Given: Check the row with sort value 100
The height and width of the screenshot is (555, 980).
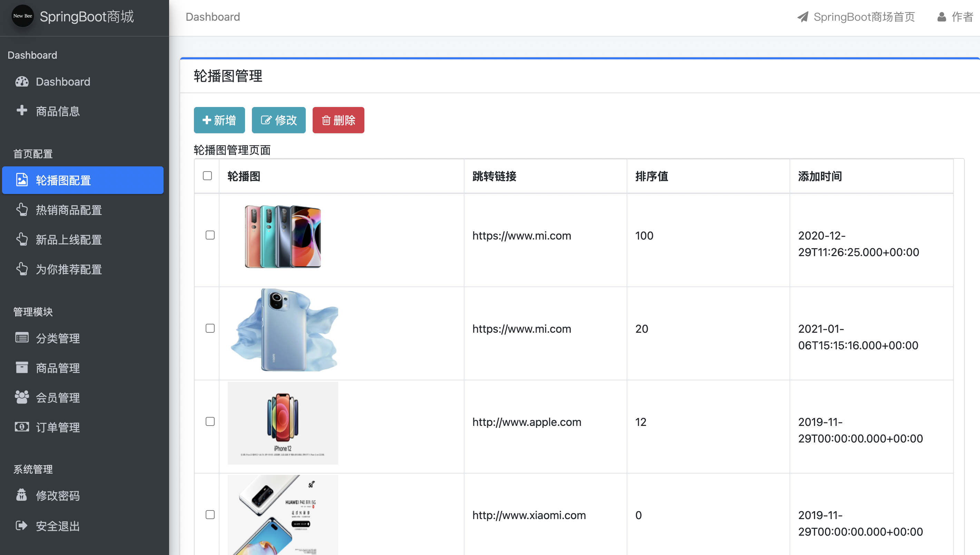Looking at the screenshot, I should click(210, 235).
